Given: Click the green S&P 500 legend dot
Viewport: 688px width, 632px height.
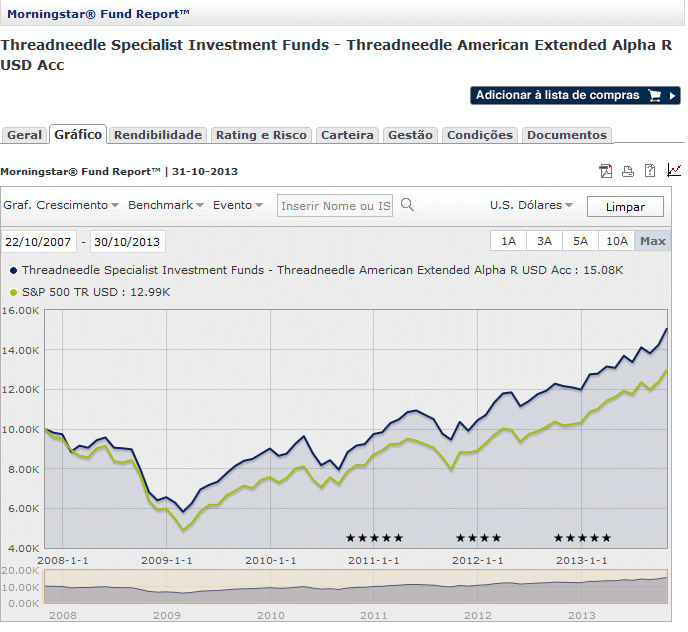Looking at the screenshot, I should coord(13,292).
